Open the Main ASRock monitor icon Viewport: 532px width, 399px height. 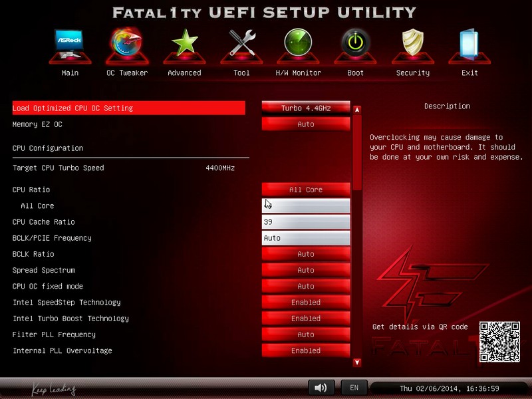70,45
